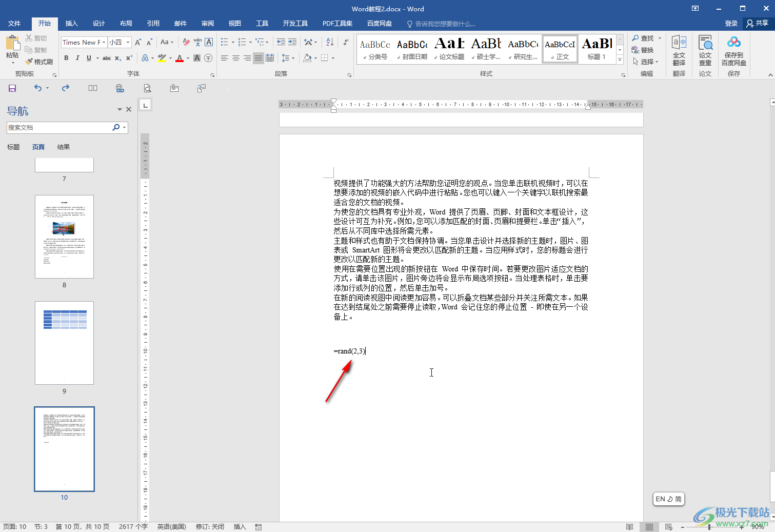The image size is (775, 532).
Task: Click the Paper Check (论文查重) icon
Action: (x=705, y=51)
